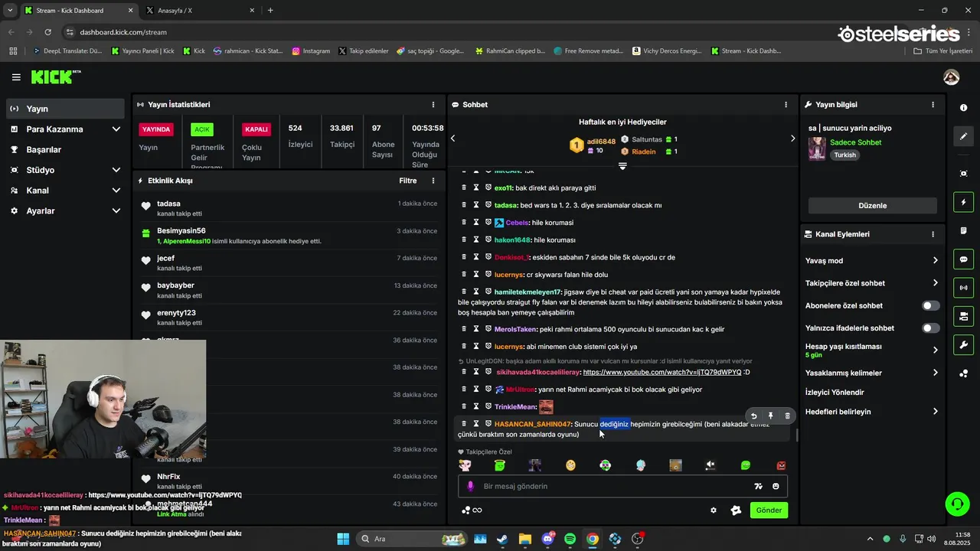Go to the Yayın sidebar page
Screen dimensions: 980x551
tap(65, 109)
